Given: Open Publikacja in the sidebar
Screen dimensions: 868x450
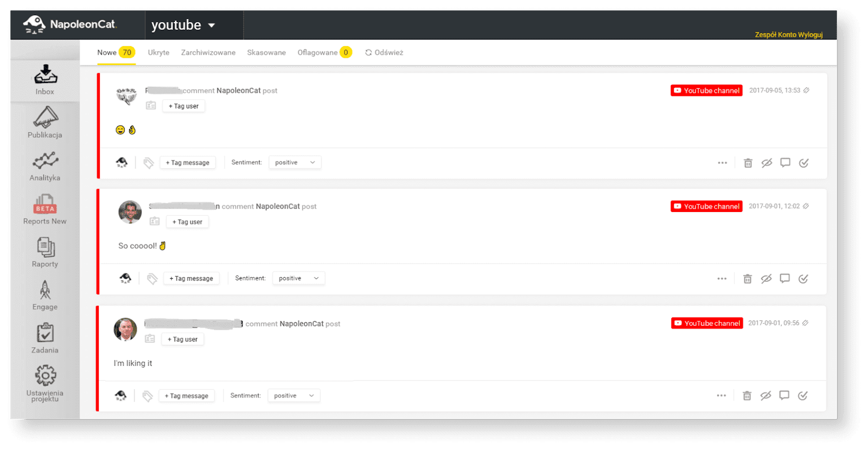Looking at the screenshot, I should (x=45, y=123).
